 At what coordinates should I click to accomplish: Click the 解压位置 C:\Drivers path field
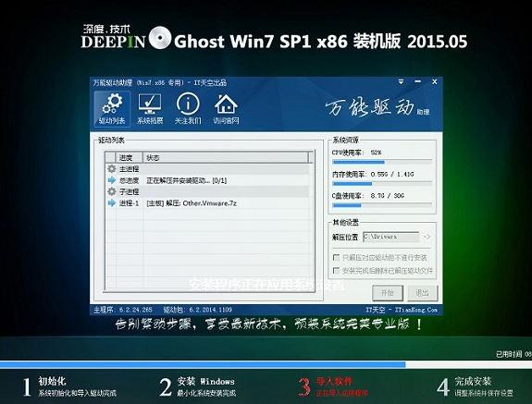click(390, 237)
